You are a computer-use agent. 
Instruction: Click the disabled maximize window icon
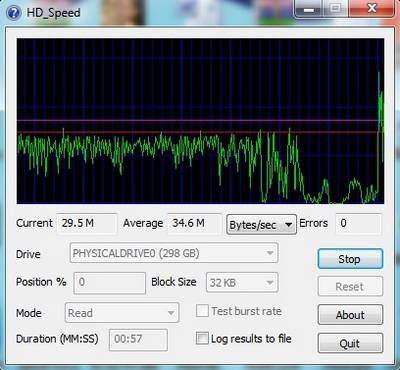[336, 9]
